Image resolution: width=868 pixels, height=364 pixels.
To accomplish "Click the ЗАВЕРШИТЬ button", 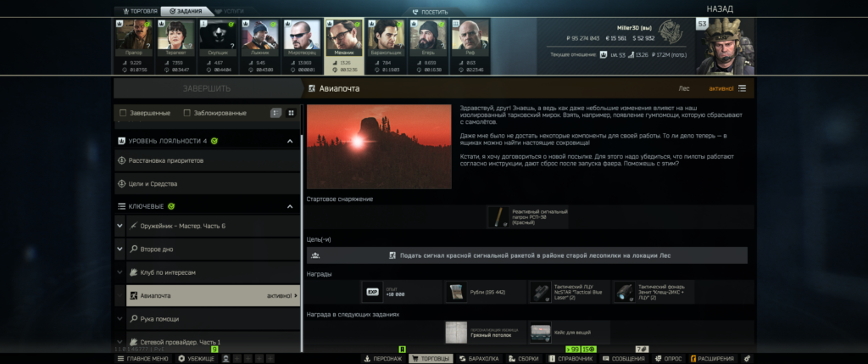I will pyautogui.click(x=207, y=88).
